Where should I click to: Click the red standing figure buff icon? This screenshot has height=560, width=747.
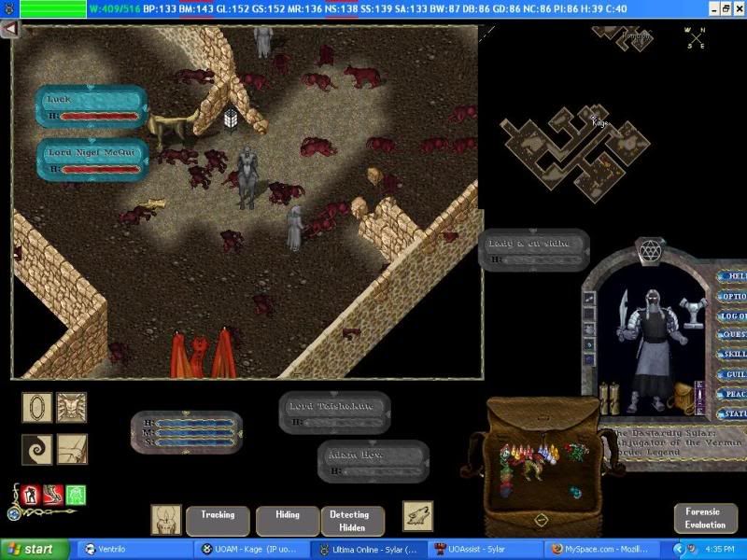[30, 496]
